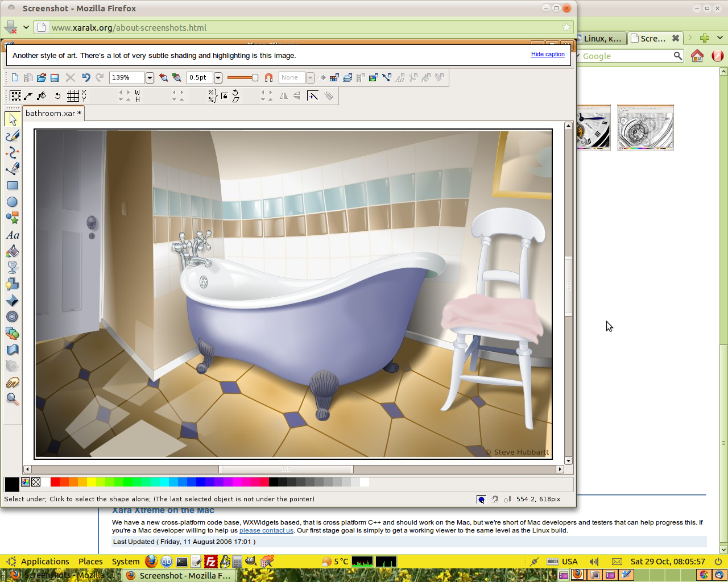Select the Push hand tool
The image size is (728, 582).
(x=13, y=383)
